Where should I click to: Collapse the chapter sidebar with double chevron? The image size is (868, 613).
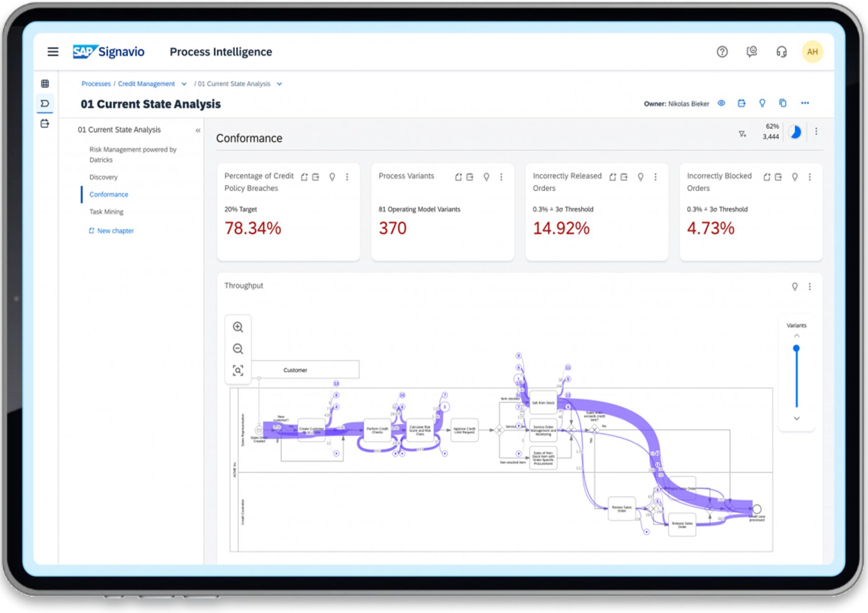pos(198,130)
